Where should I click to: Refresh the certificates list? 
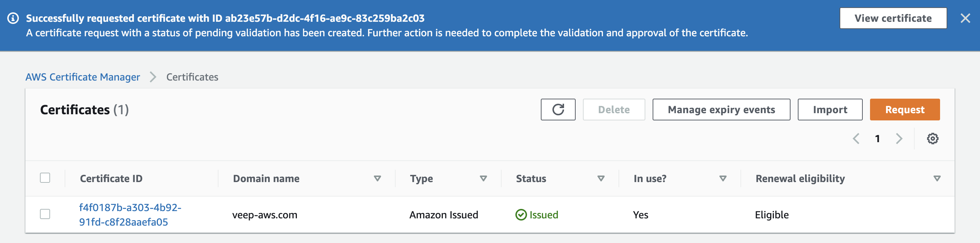558,110
